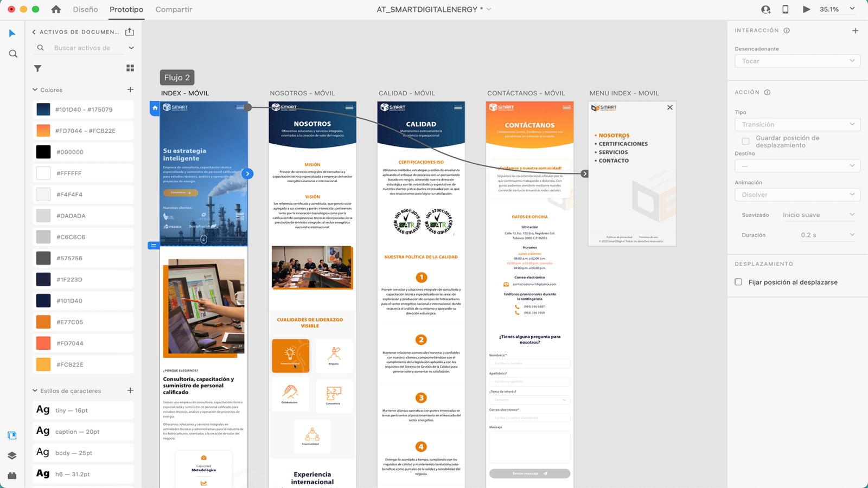Screen dimensions: 868x488
Task: Open the Layers panel icon
Action: (12, 455)
